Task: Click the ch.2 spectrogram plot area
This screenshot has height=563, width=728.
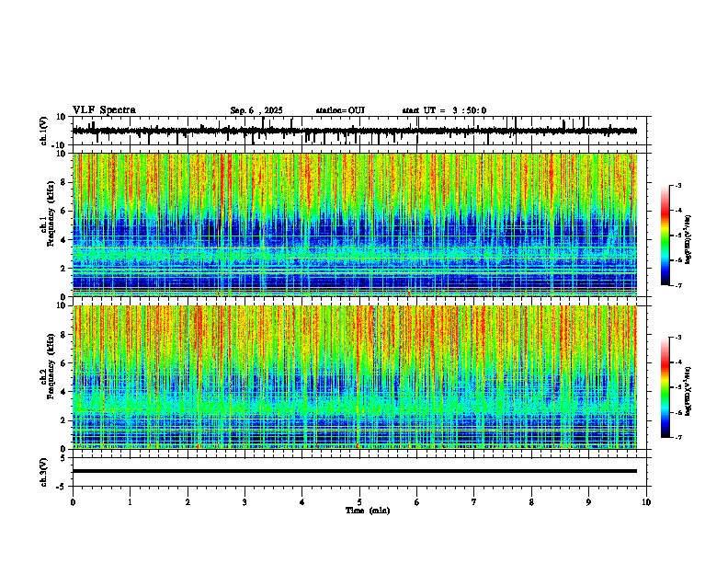Action: coord(355,377)
